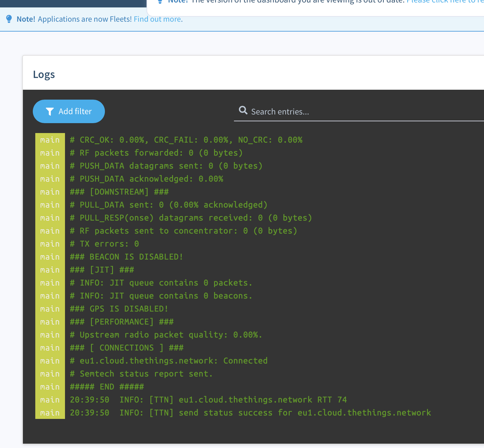Select the RTT 74 log entry

[x=208, y=400]
